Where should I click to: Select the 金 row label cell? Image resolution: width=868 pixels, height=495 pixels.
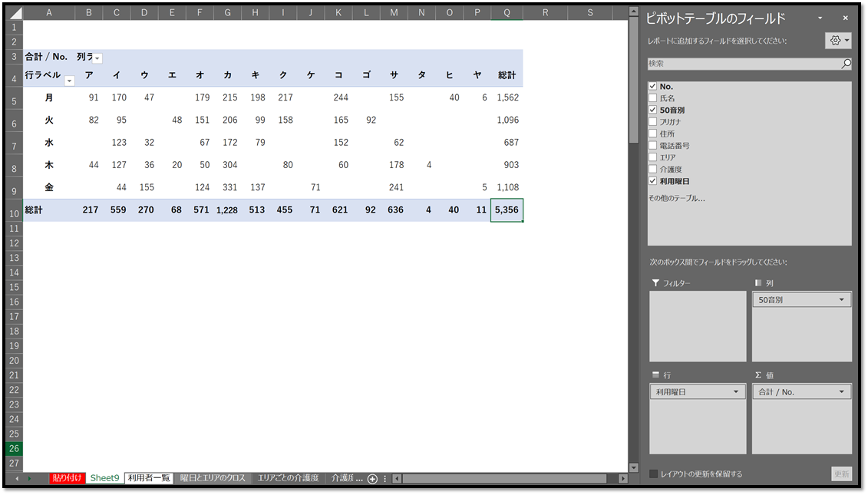[48, 188]
